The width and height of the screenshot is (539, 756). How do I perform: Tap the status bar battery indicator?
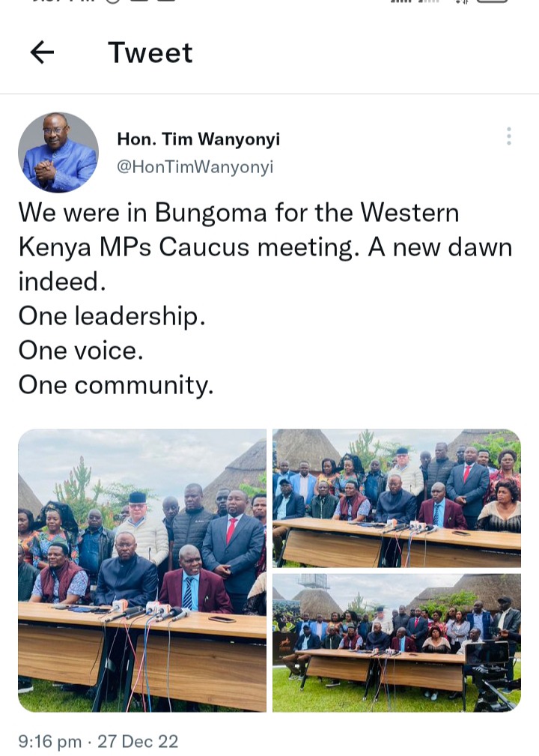(493, 1)
